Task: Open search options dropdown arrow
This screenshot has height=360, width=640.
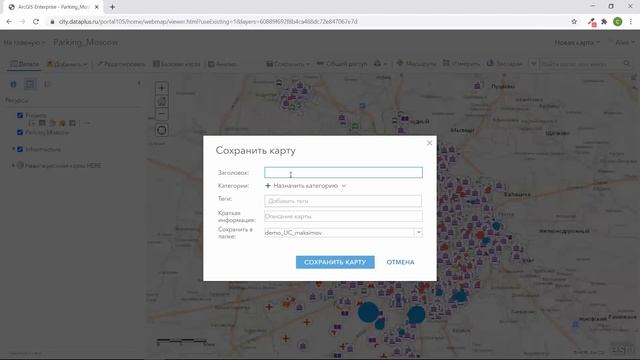Action: pyautogui.click(x=533, y=64)
